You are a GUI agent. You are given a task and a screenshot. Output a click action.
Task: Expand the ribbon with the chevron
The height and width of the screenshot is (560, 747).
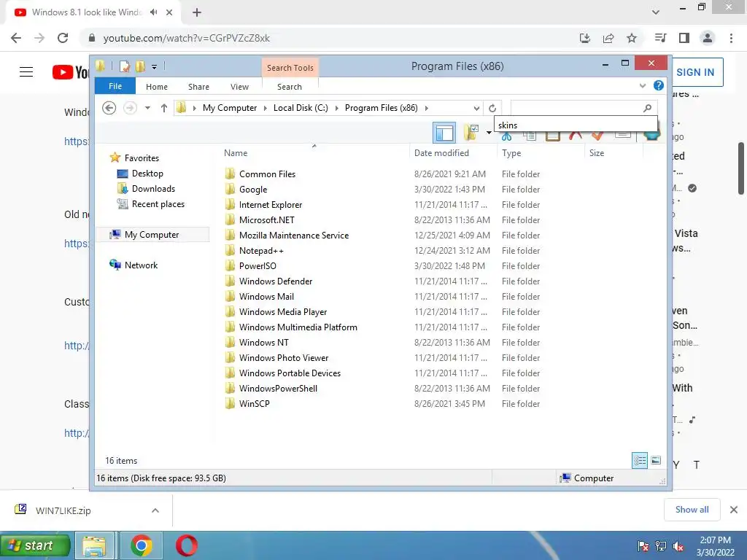[x=643, y=86]
